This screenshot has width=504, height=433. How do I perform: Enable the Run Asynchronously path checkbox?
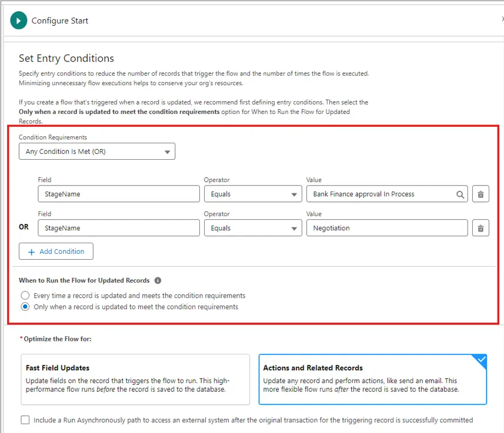25,420
